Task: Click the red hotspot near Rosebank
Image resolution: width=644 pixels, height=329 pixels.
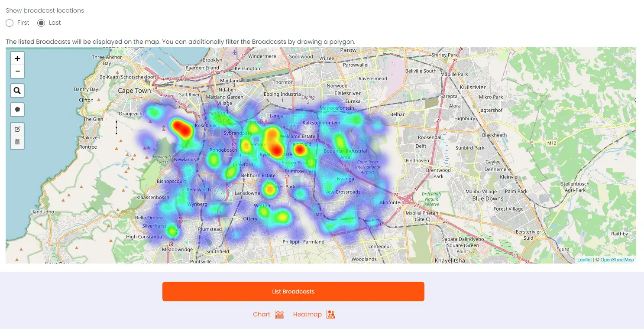Action: tap(182, 128)
